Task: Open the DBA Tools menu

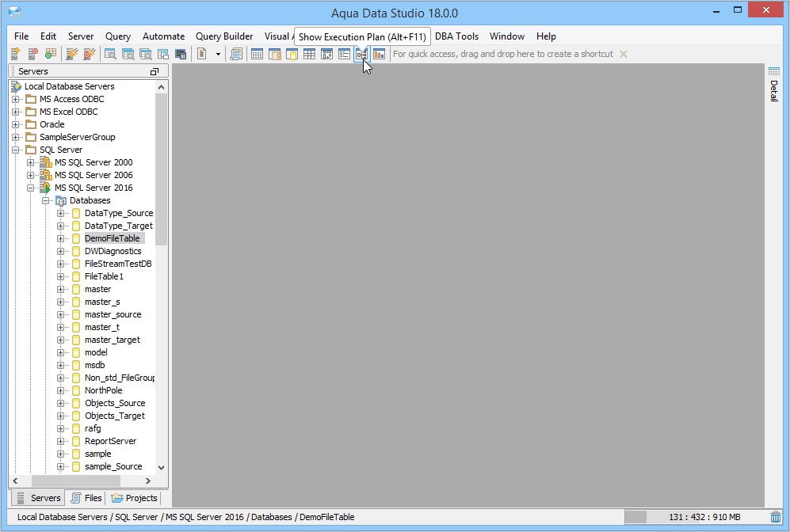Action: pos(457,36)
